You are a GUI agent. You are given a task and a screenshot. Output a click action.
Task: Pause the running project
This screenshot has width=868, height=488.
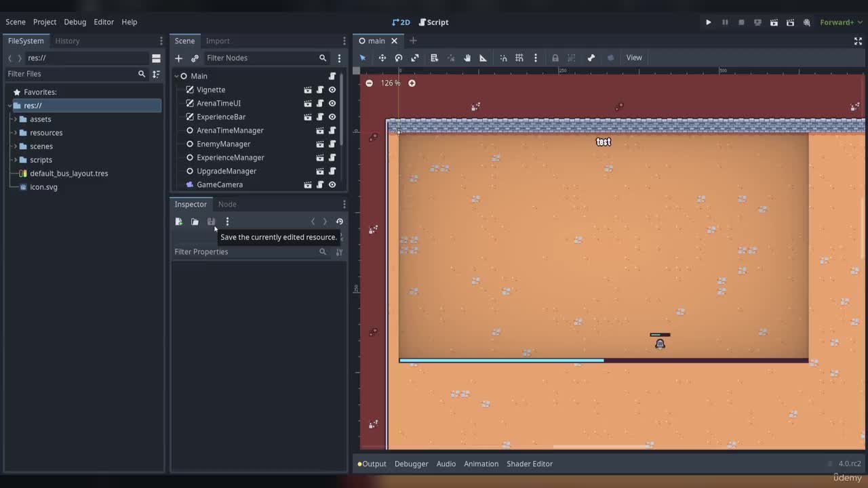coord(725,22)
